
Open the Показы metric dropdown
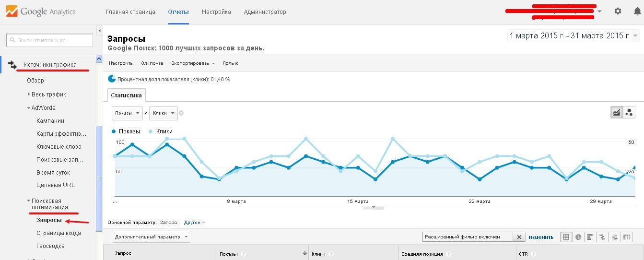pyautogui.click(x=127, y=113)
